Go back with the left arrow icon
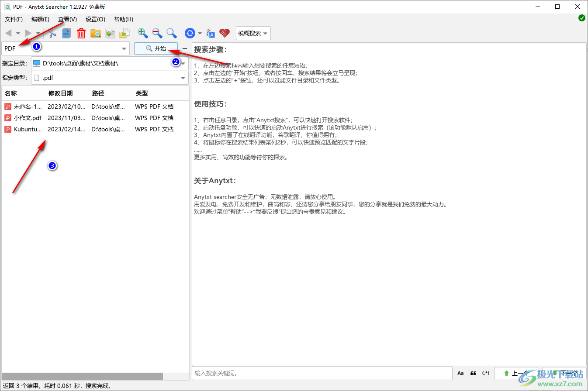 coord(8,33)
